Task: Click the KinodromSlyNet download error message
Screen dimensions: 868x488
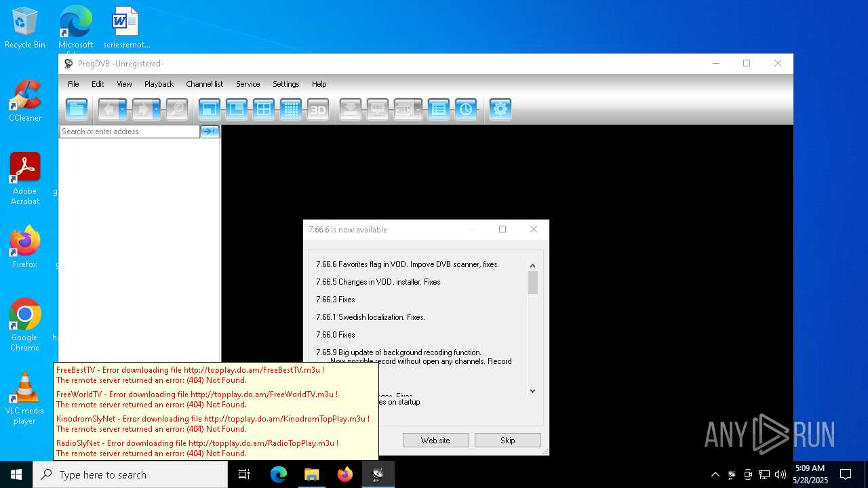Action: coord(213,424)
